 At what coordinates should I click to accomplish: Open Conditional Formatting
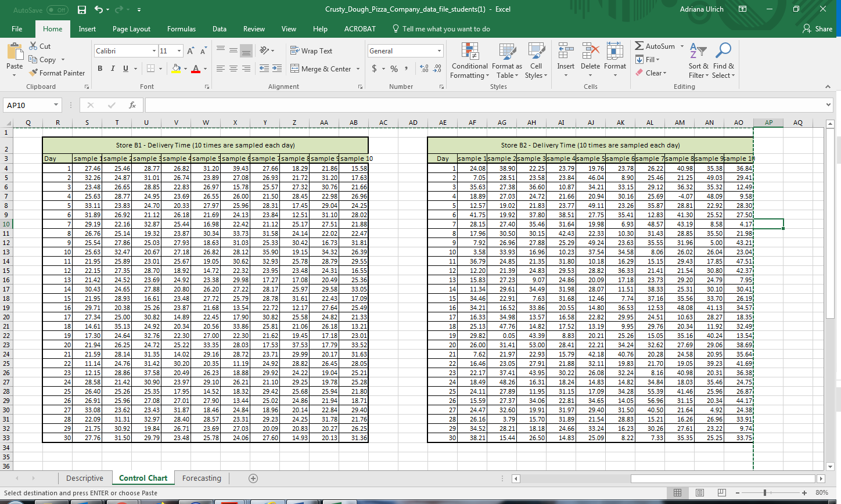click(x=469, y=60)
